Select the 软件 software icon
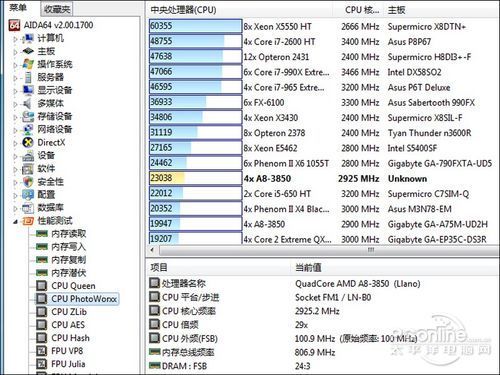500x375 pixels. tap(28, 169)
